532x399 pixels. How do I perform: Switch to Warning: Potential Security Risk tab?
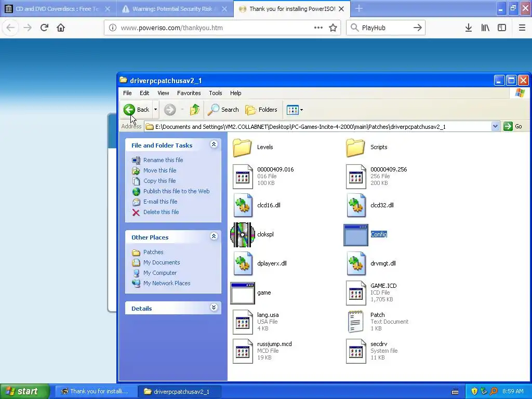pos(171,9)
